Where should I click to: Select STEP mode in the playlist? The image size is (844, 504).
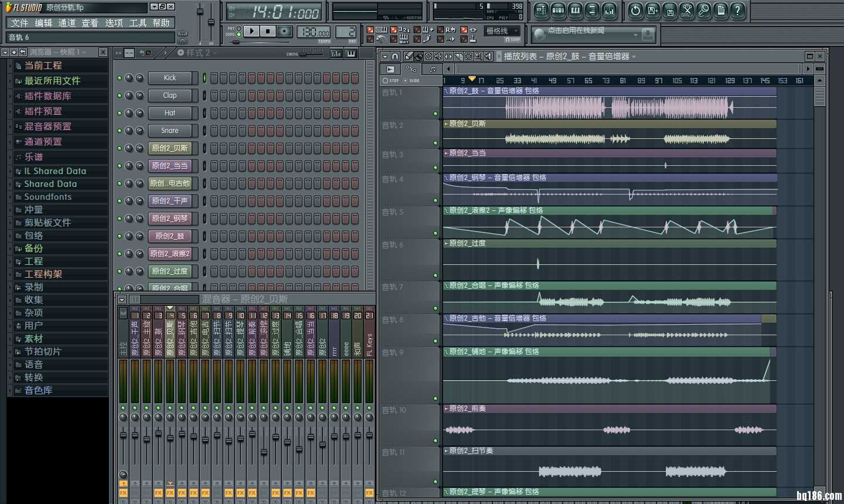tap(390, 80)
